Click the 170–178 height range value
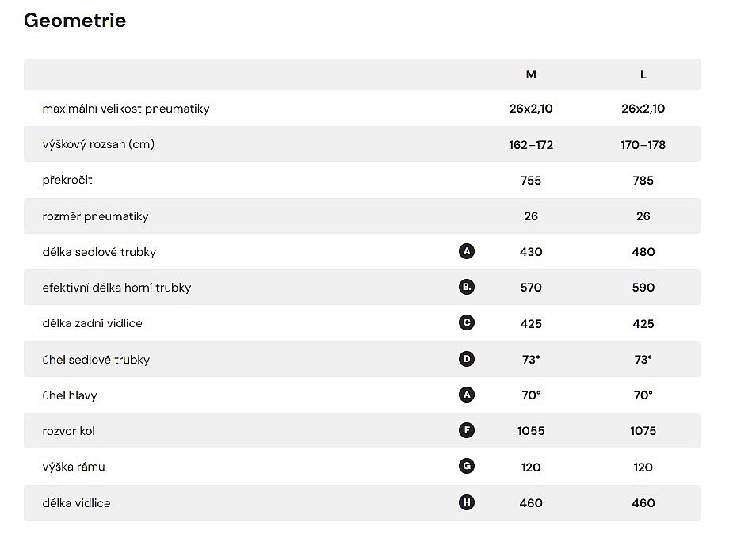The height and width of the screenshot is (538, 756). pos(643,145)
